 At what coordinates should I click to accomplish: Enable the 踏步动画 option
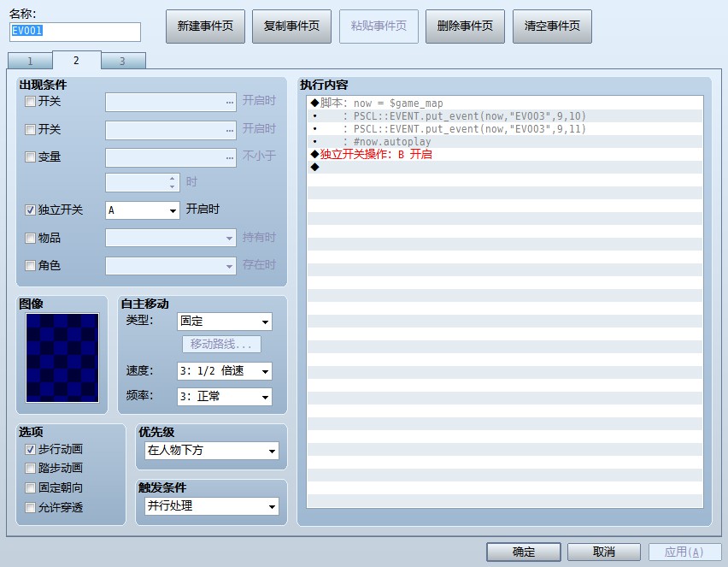coord(30,468)
